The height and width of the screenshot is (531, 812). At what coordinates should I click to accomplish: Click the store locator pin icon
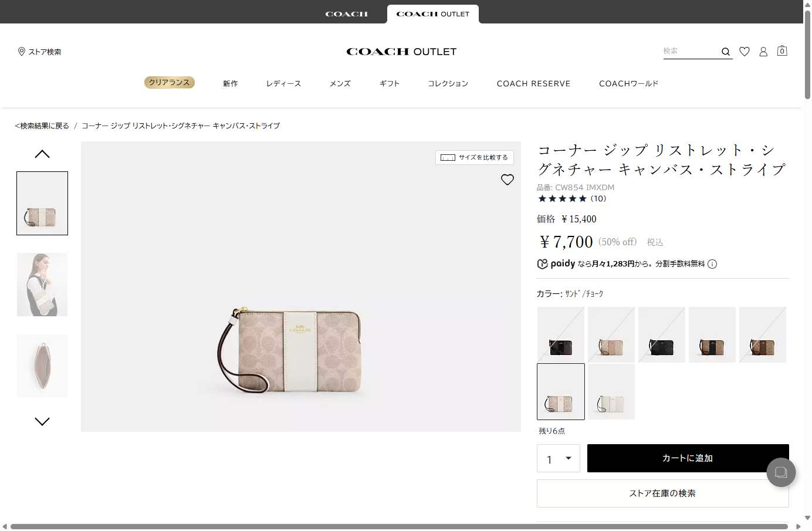point(22,52)
